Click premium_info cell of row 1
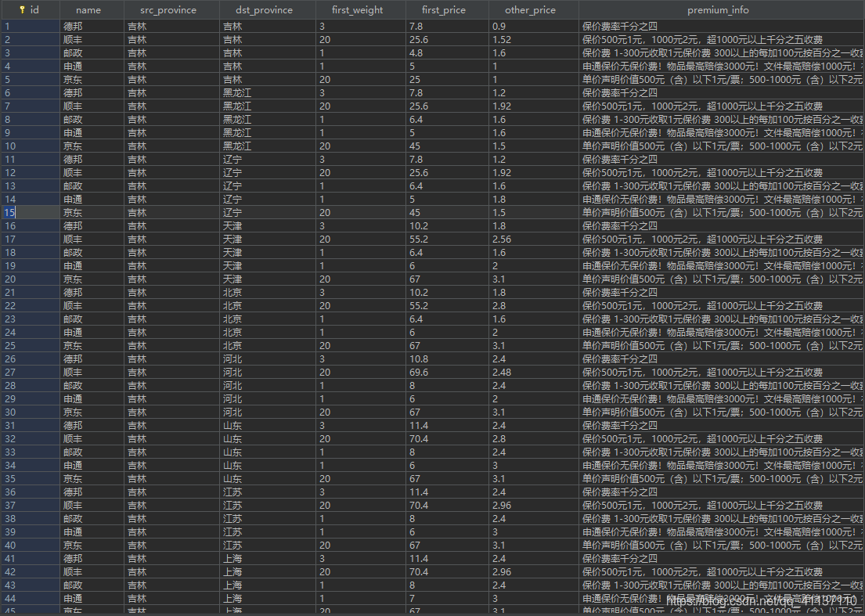The image size is (865, 616). pyautogui.click(x=722, y=27)
